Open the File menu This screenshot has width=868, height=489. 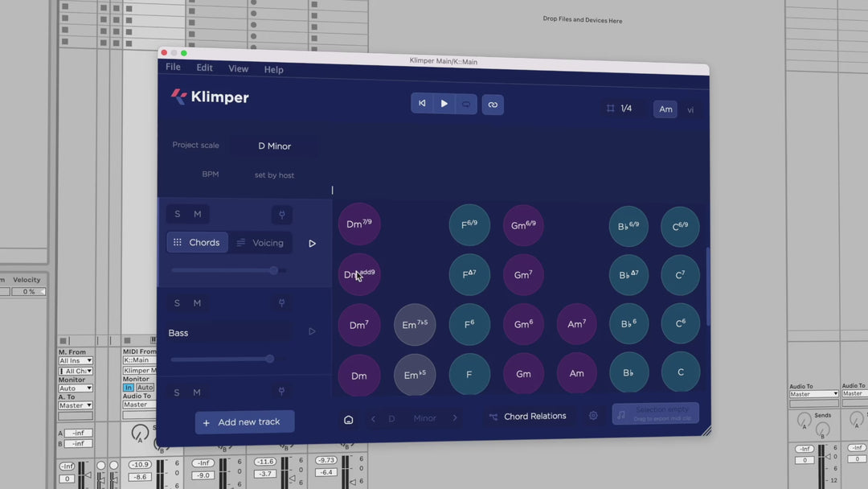pos(172,67)
